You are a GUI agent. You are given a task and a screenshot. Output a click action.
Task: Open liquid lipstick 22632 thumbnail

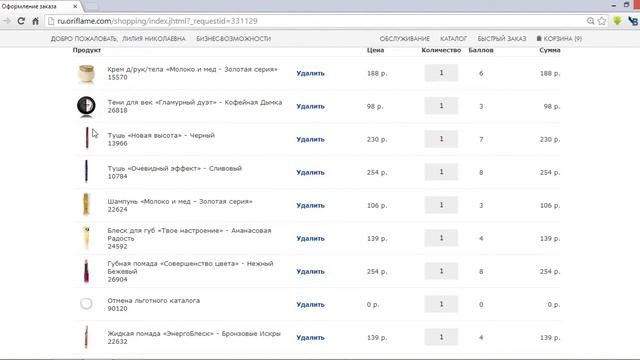coord(86,337)
